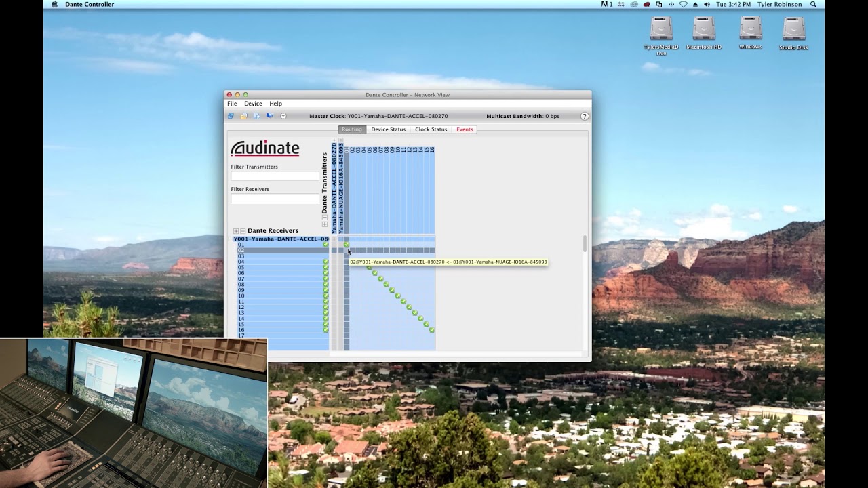Select the Routing tab
Viewport: 868px width, 488px height.
coord(352,129)
